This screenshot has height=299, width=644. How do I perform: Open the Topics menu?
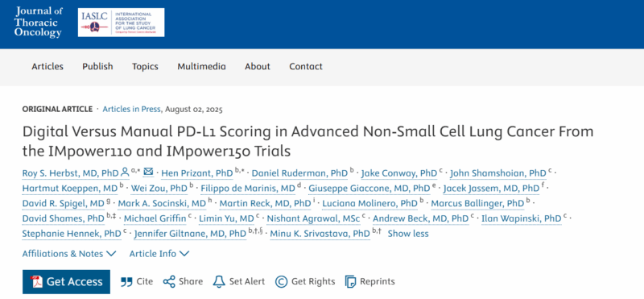pyautogui.click(x=145, y=66)
